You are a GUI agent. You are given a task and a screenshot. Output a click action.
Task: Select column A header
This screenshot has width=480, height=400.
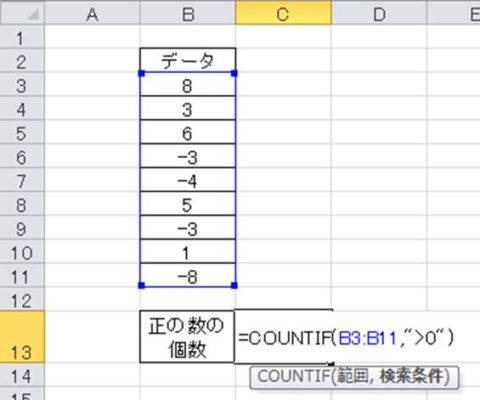point(92,14)
